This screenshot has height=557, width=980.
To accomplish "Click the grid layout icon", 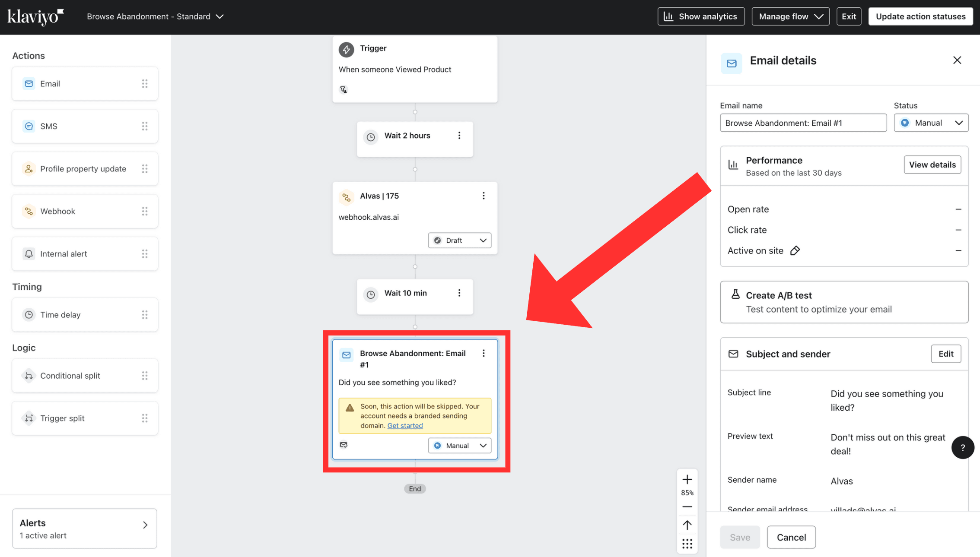I will [x=687, y=544].
